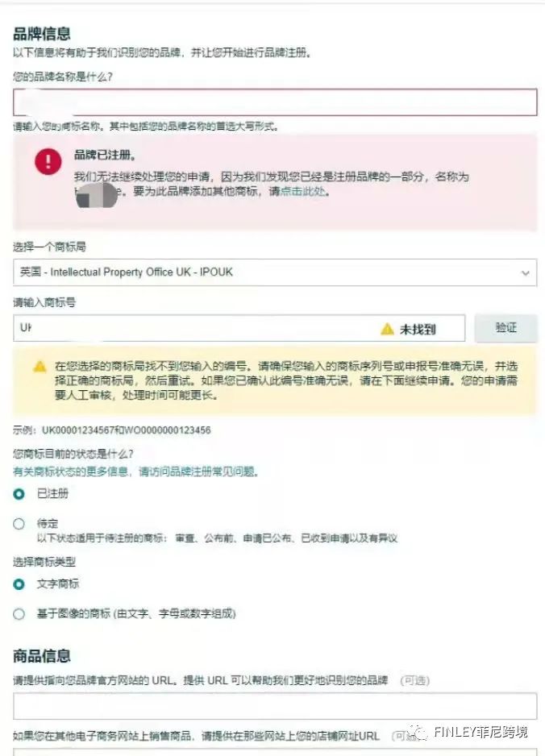Click the 未找到 not-found status label

(418, 330)
